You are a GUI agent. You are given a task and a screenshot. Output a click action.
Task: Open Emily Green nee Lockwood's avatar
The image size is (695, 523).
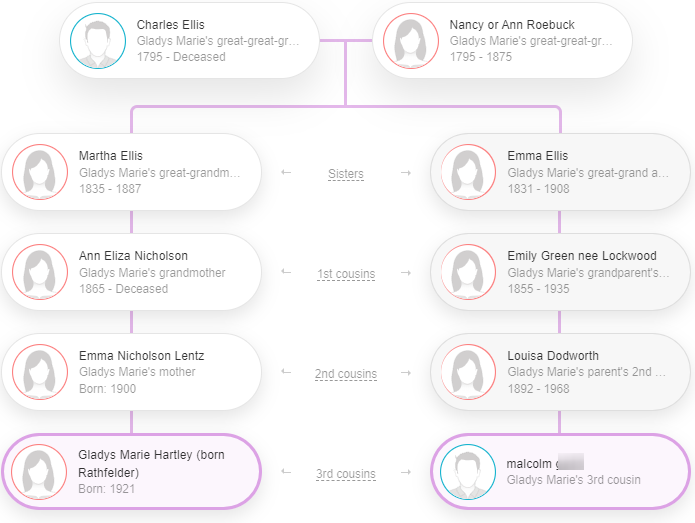click(468, 272)
